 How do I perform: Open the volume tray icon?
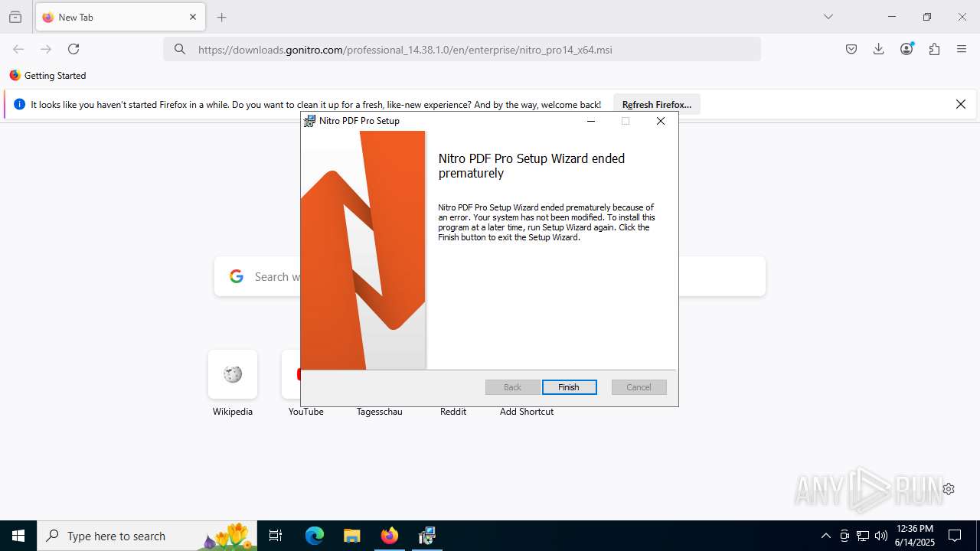click(881, 536)
